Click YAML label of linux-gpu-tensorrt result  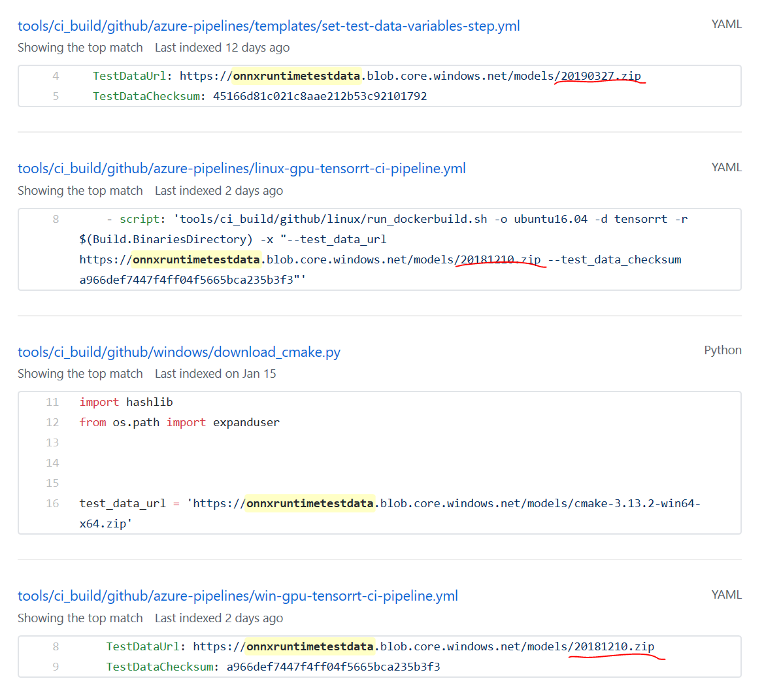[727, 167]
